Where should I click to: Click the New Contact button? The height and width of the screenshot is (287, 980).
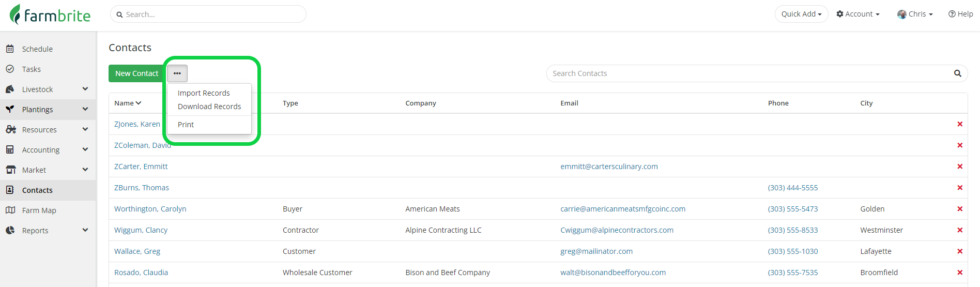tap(136, 73)
